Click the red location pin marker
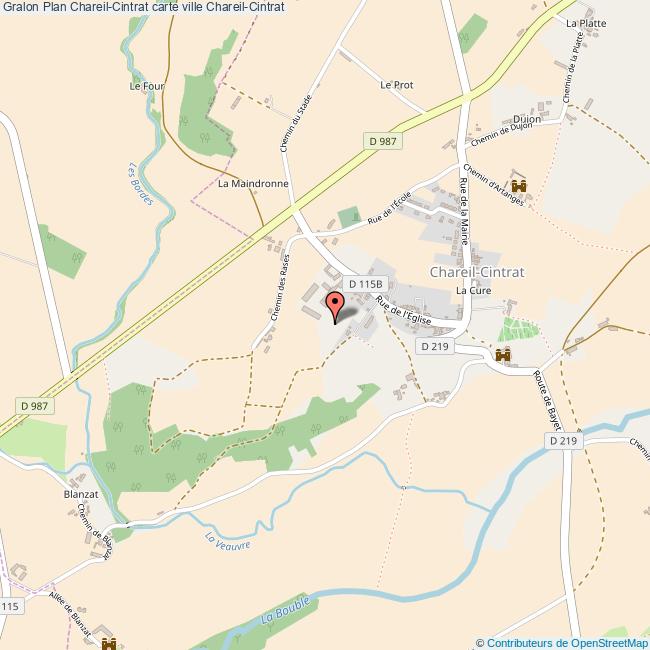Screen dimensions: 650x650 335,307
